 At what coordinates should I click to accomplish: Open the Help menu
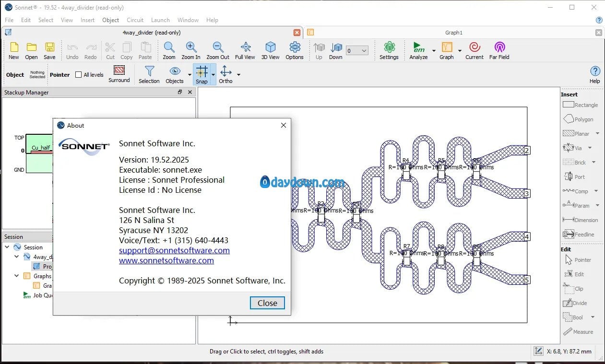(212, 20)
